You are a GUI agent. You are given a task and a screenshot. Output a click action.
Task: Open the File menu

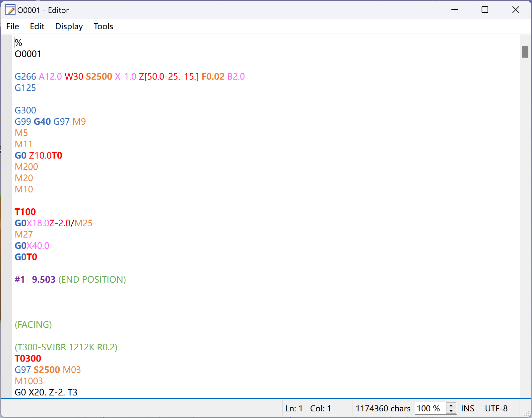click(13, 27)
